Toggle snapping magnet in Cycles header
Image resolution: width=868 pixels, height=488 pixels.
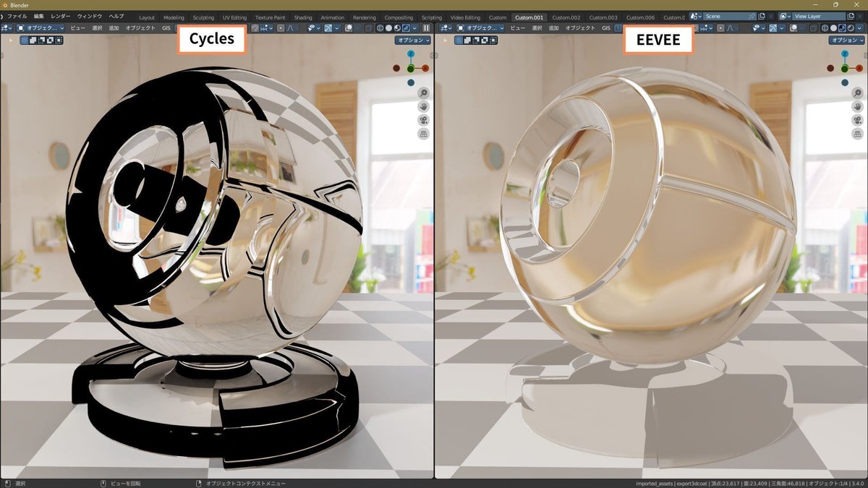click(255, 27)
